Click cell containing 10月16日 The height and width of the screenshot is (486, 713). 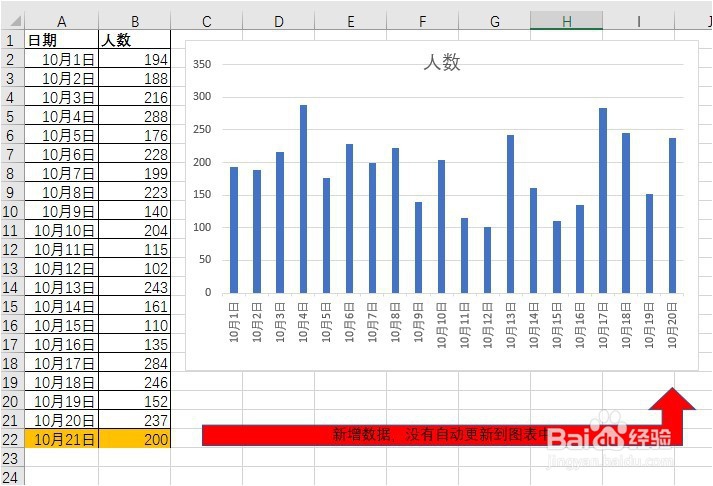61,344
